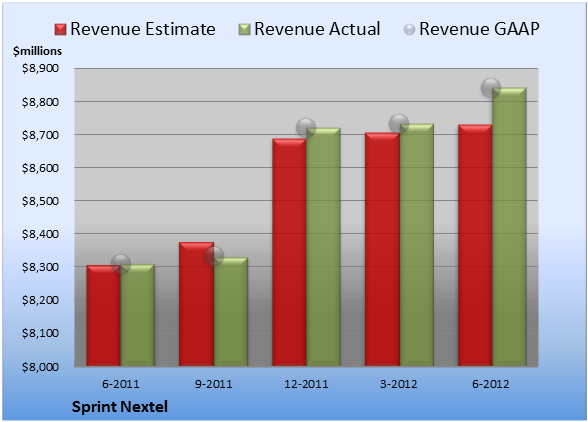Screen dimensions: 588x422
Task: Click the '$8,600' axis value
Action: 40,168
